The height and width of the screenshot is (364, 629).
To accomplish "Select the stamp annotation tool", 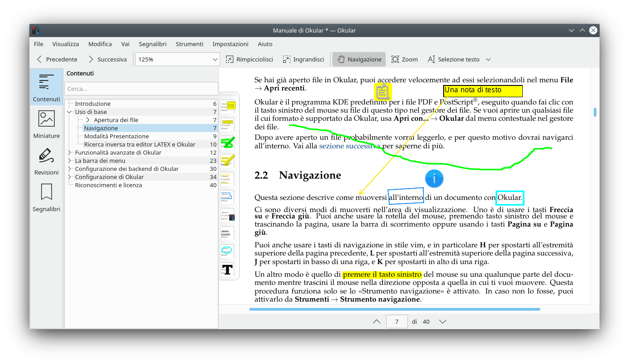I will (227, 215).
